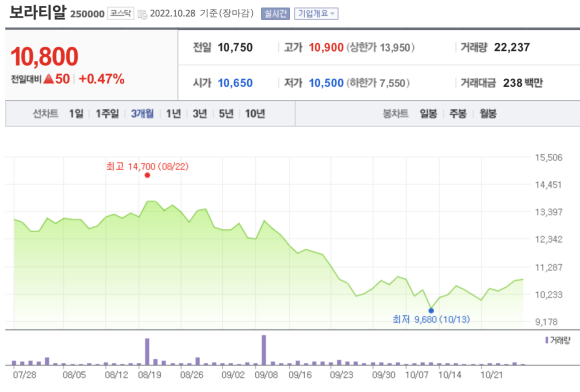
Task: Click the stock code 250000
Action: tap(87, 14)
